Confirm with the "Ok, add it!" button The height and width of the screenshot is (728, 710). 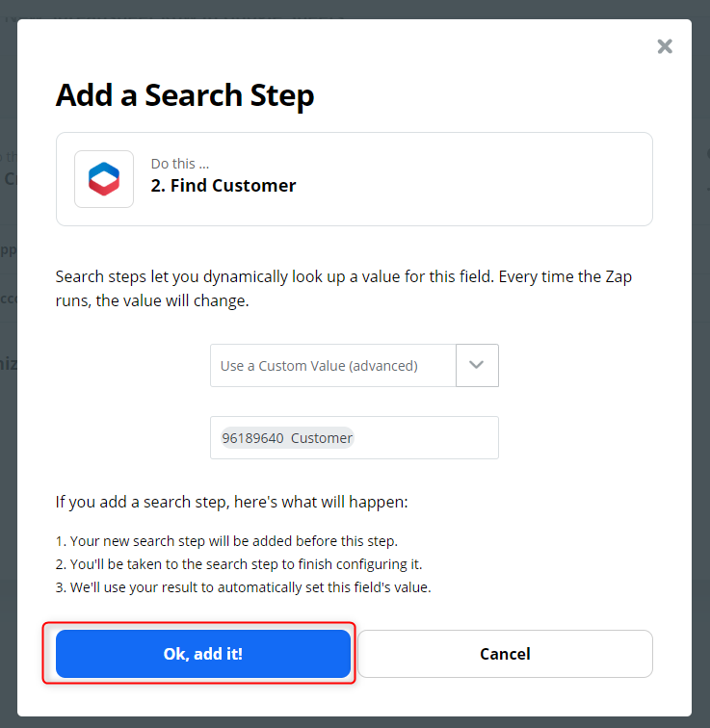[x=203, y=654]
